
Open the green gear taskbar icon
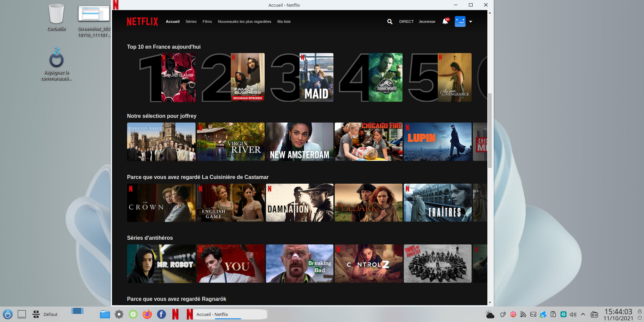(x=133, y=314)
